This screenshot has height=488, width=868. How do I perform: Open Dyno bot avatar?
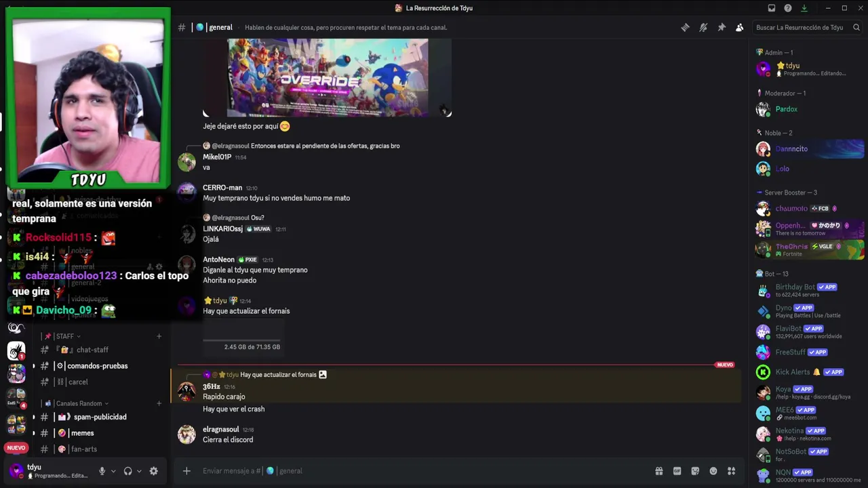coord(764,311)
